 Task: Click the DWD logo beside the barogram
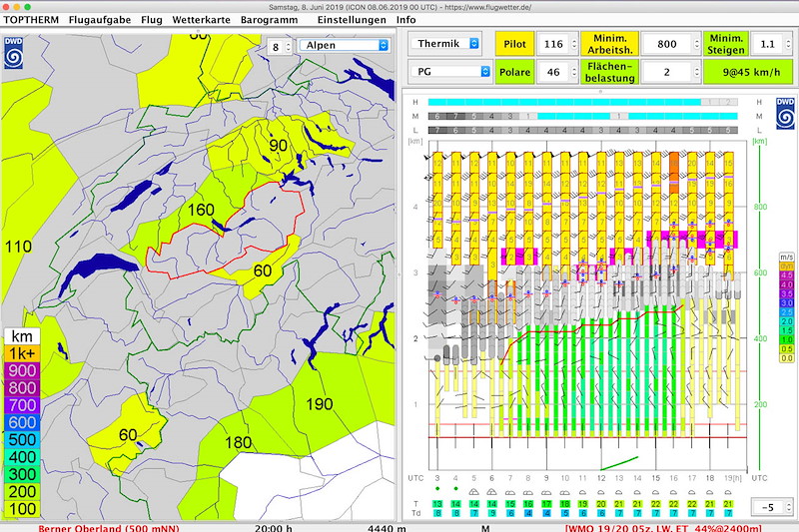coord(785,113)
